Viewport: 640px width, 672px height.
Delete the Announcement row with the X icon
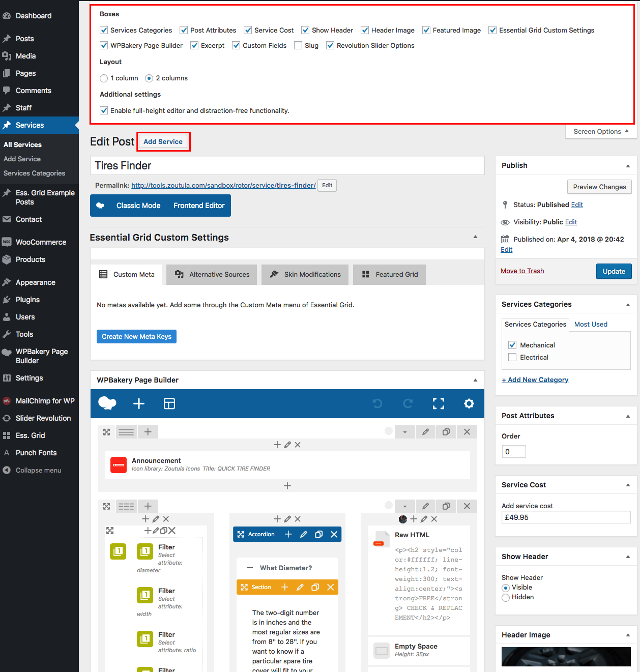tap(467, 432)
